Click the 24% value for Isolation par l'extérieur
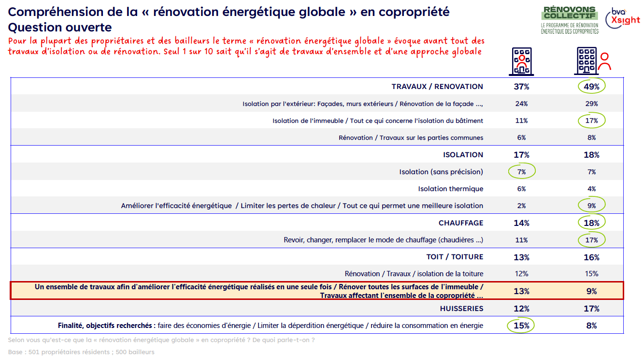The image size is (644, 357). click(x=521, y=104)
